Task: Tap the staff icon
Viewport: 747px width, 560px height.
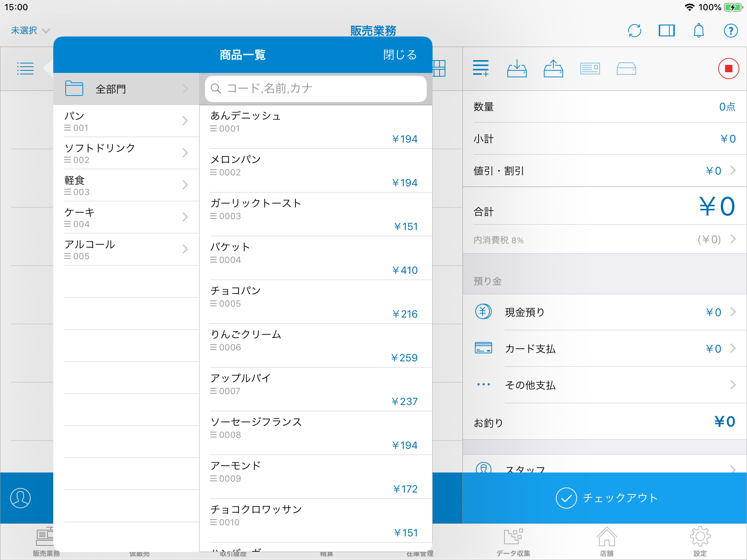Action: point(484,467)
